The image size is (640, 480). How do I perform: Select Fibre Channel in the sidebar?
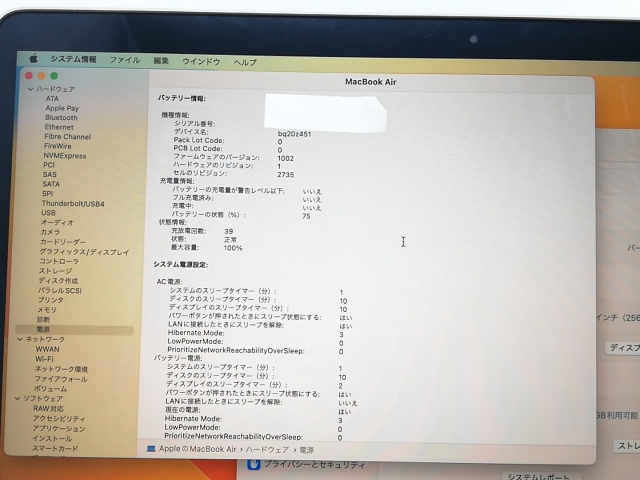click(x=67, y=137)
